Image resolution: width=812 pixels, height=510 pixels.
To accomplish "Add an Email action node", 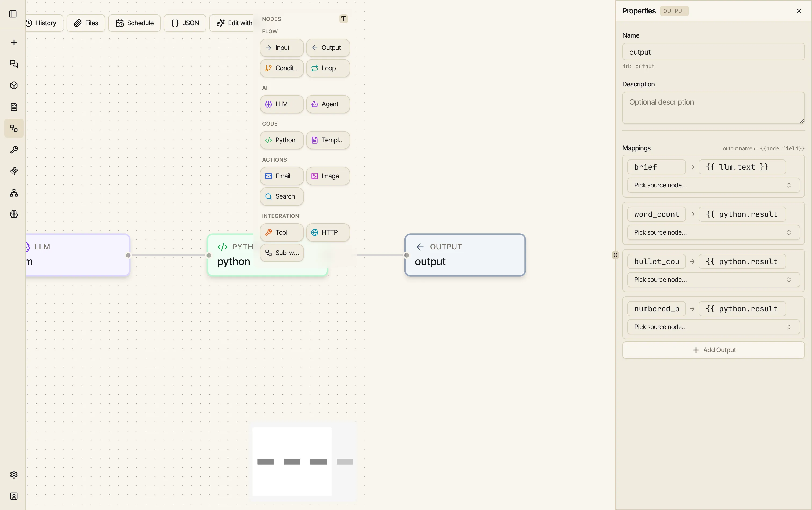I will (282, 176).
